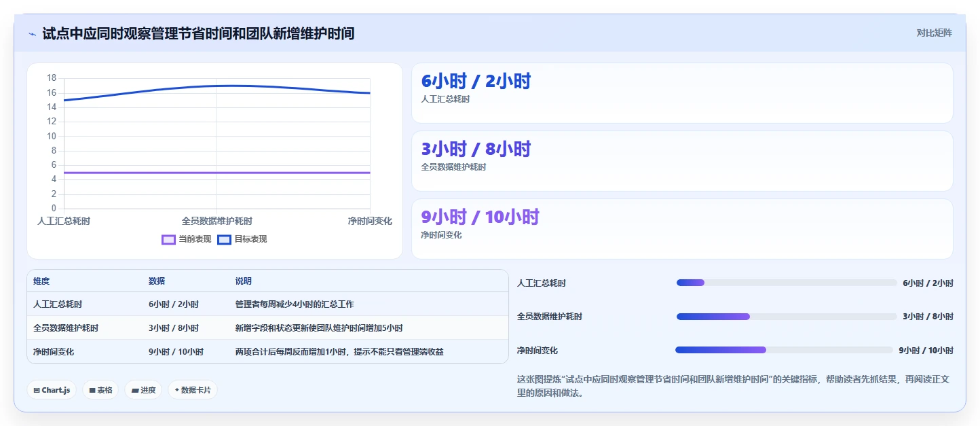This screenshot has width=980, height=426.
Task: Click the chart x-axis label 净时间变化
Action: click(x=370, y=221)
